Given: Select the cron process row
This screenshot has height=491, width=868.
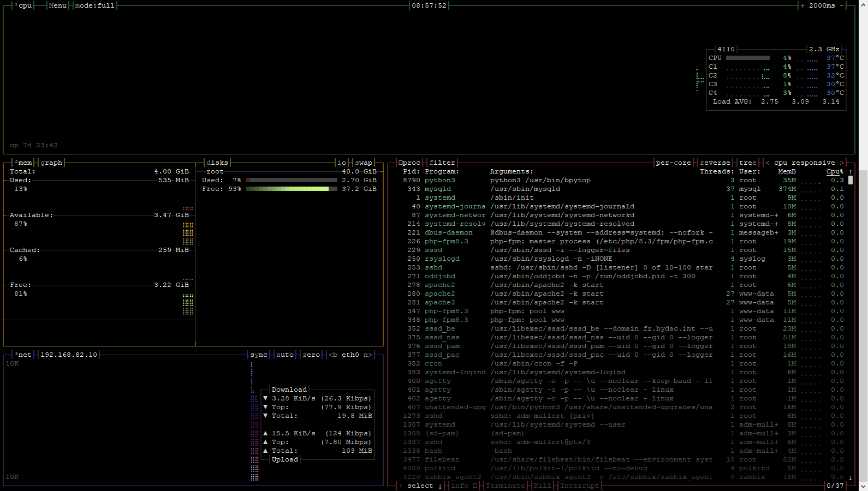Looking at the screenshot, I should (x=623, y=363).
